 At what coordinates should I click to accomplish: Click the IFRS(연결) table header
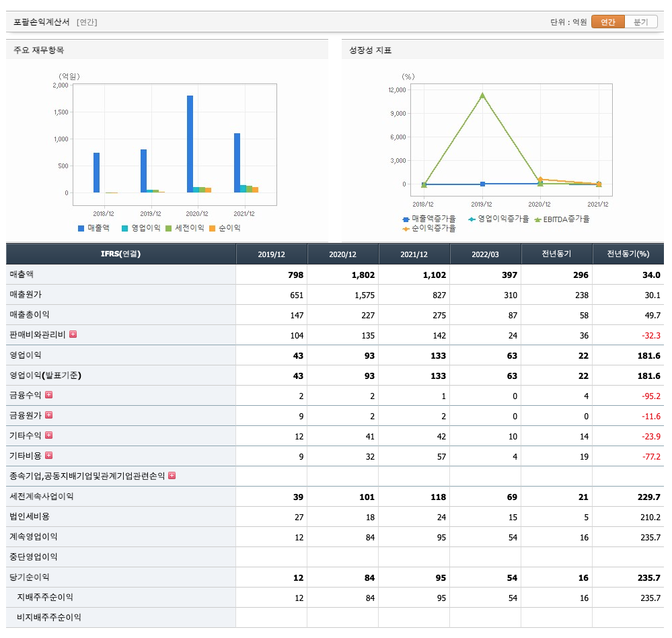point(121,254)
